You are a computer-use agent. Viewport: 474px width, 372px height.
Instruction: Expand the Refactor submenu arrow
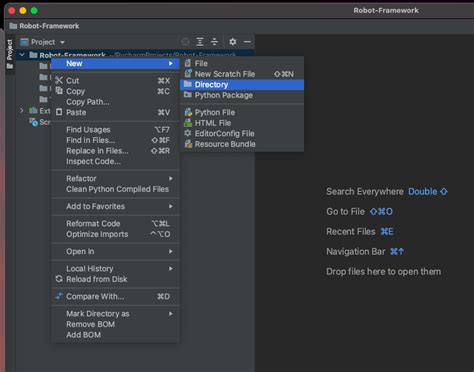point(171,178)
